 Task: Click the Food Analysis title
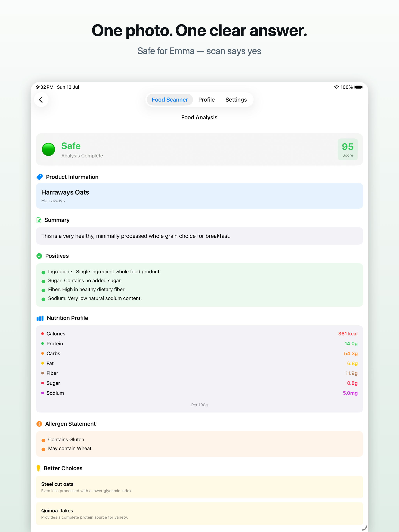[199, 117]
